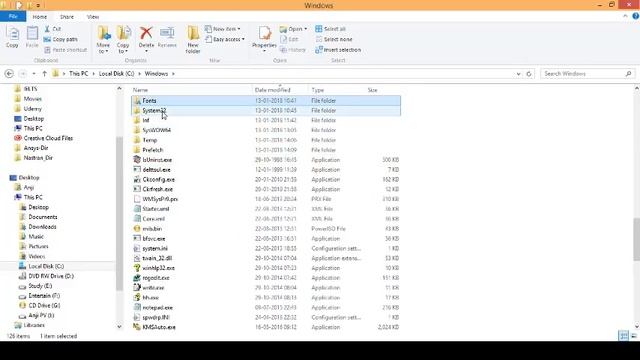Click Local Disk (C:) breadcrumb
Image resolution: width=640 pixels, height=360 pixels.
tap(116, 74)
